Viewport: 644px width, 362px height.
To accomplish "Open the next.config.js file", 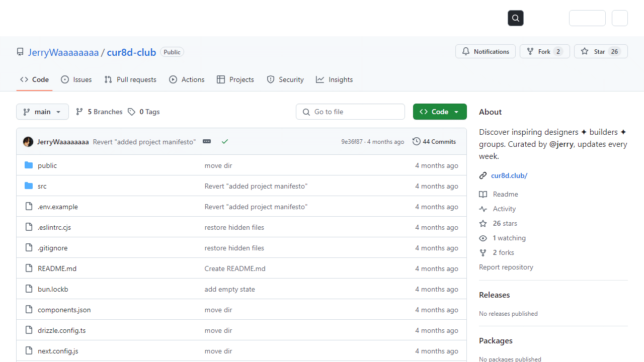I will click(58, 351).
